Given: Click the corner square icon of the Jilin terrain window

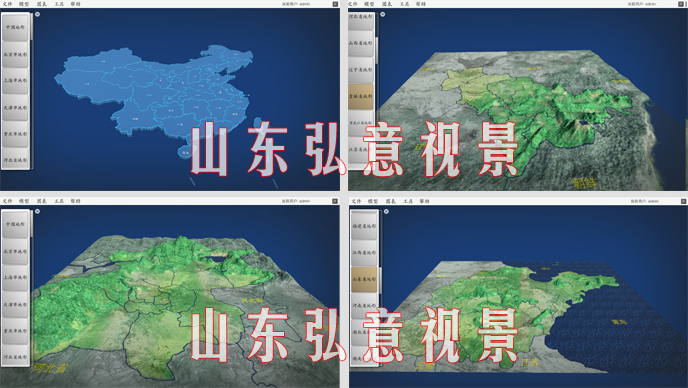Looking at the screenshot, I should coord(681,4).
